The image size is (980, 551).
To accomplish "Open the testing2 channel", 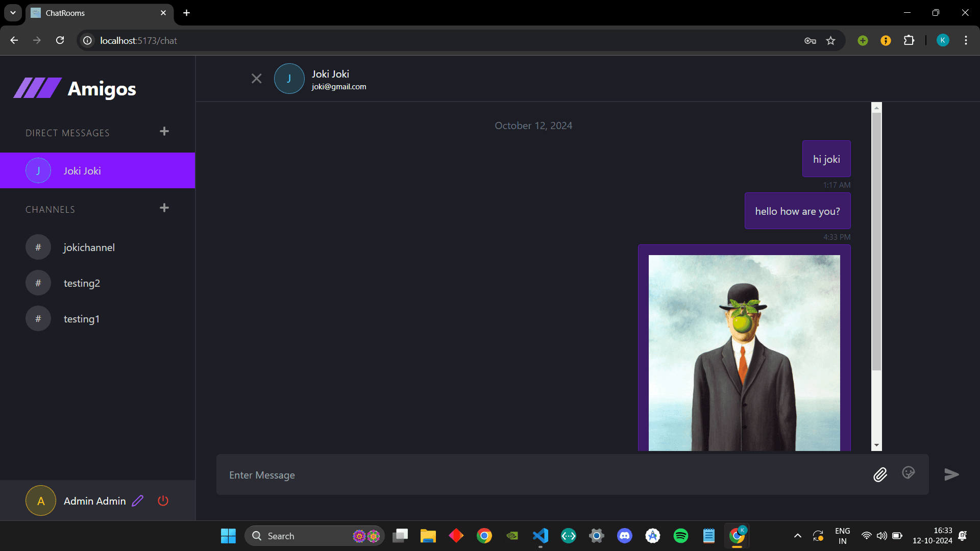I will pos(97,283).
